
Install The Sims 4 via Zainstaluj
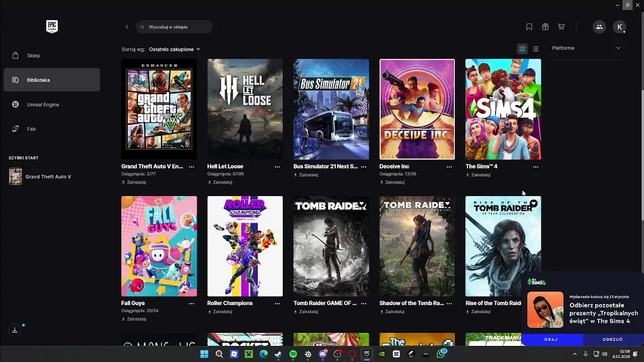pyautogui.click(x=477, y=175)
